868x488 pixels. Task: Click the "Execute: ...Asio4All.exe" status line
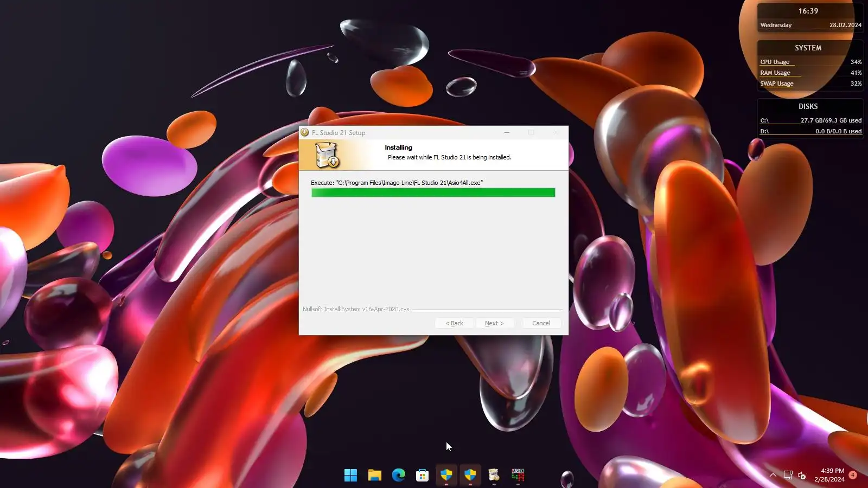tap(397, 183)
